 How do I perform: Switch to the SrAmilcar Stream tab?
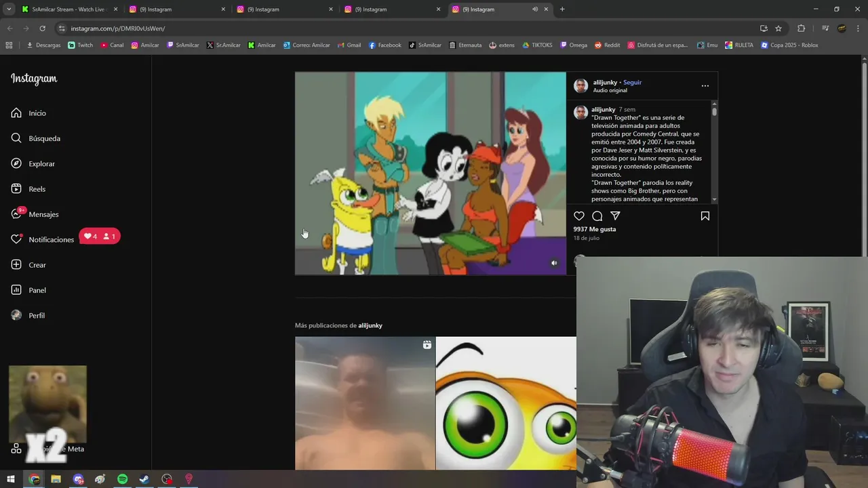pyautogui.click(x=69, y=9)
